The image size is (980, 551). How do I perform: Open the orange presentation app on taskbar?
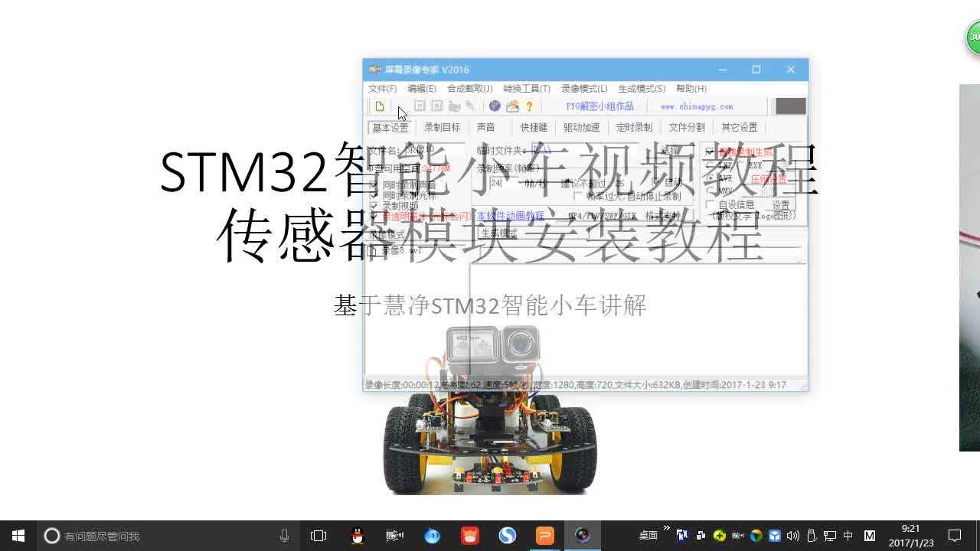coord(545,536)
